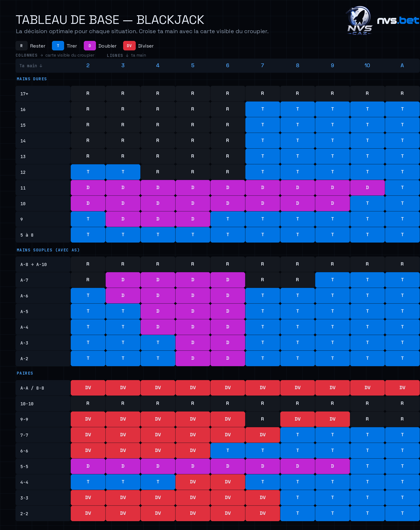The height and width of the screenshot is (530, 420).
Task: Click R cell for 12 versus dealer 4
Action: tap(158, 172)
